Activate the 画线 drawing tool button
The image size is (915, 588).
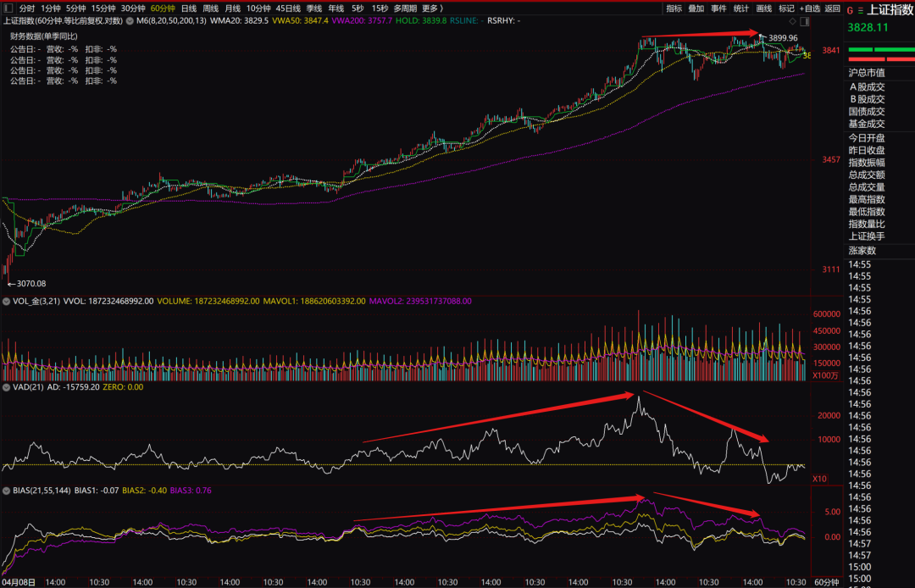tap(764, 8)
